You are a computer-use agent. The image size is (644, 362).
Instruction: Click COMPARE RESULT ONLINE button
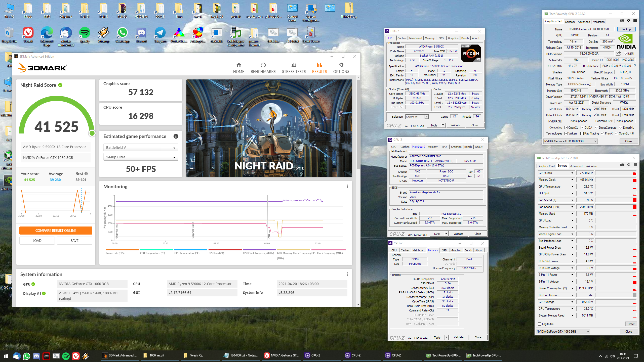tap(56, 231)
